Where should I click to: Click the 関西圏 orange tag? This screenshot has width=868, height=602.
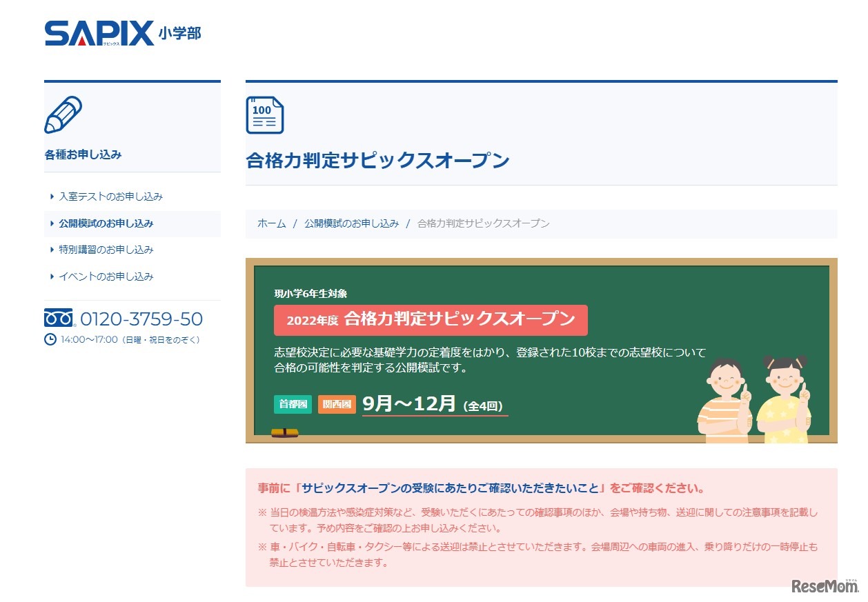[x=337, y=404]
